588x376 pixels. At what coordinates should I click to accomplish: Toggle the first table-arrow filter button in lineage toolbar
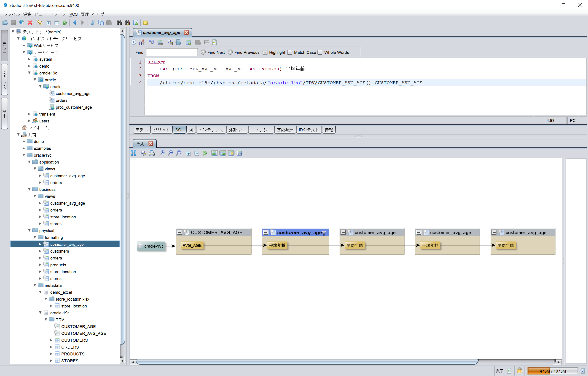(x=214, y=153)
